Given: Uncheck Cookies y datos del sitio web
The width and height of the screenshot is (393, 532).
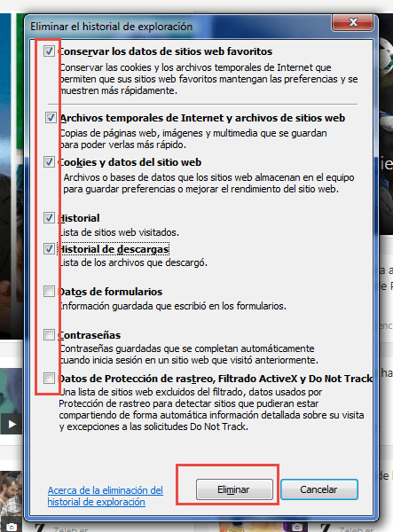Looking at the screenshot, I should pyautogui.click(x=49, y=162).
